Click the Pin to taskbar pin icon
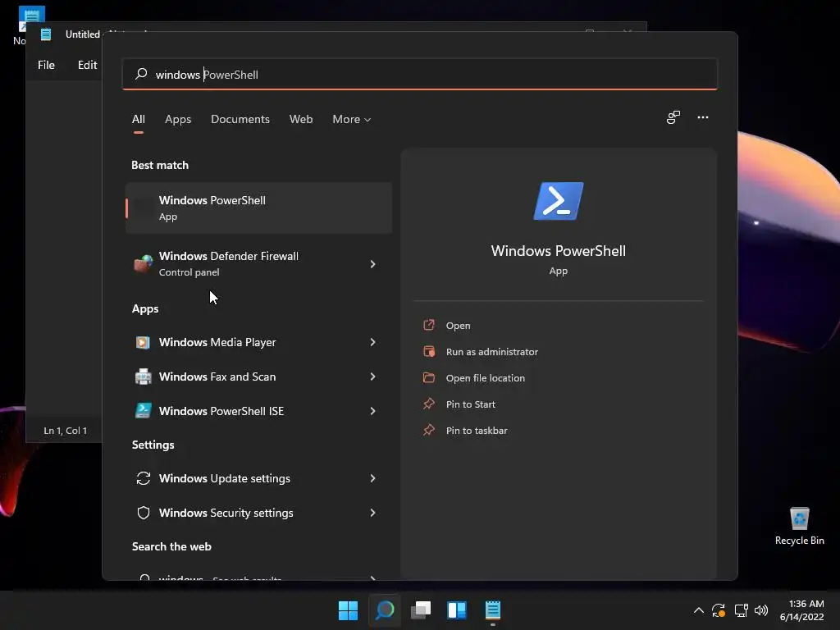The height and width of the screenshot is (630, 840). pos(429,430)
